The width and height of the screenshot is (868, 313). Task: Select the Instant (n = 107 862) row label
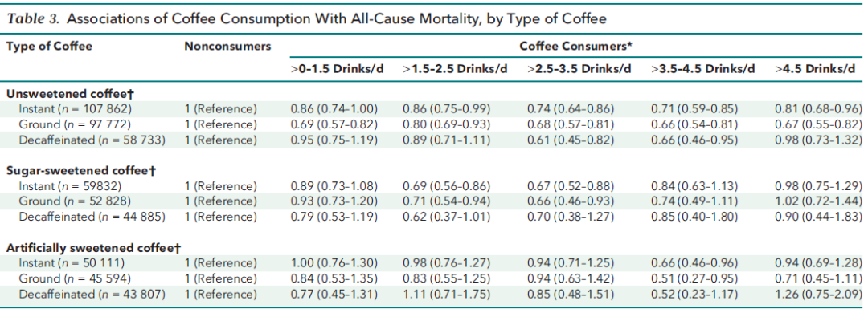point(76,109)
